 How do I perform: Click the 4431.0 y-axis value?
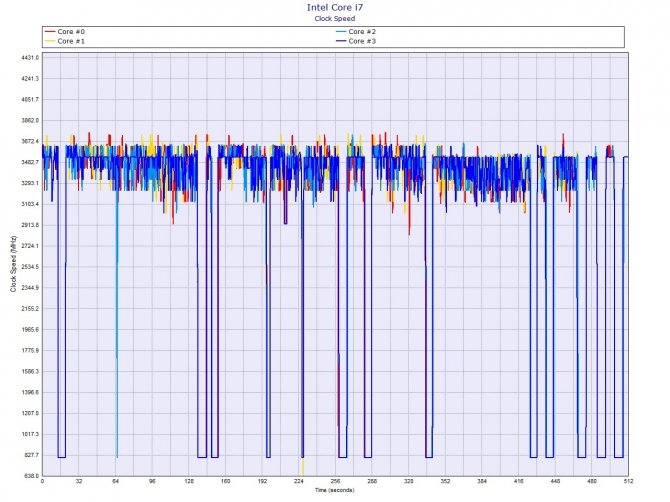30,58
